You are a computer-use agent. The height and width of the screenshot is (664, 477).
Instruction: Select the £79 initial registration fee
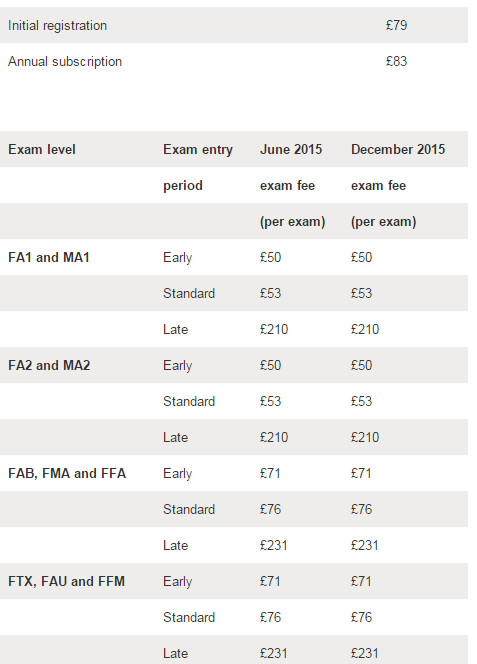coord(397,25)
